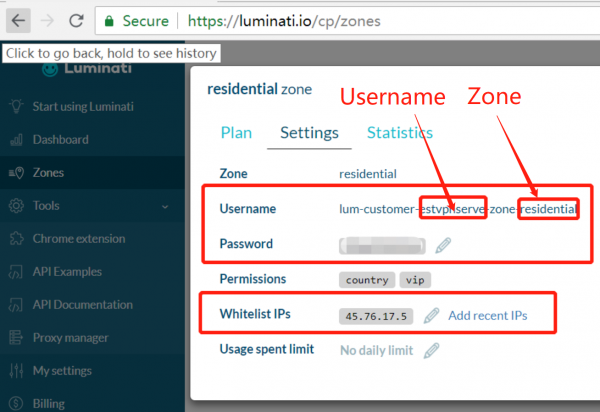The image size is (600, 412).
Task: Click the luminati.io address bar
Action: click(x=330, y=20)
